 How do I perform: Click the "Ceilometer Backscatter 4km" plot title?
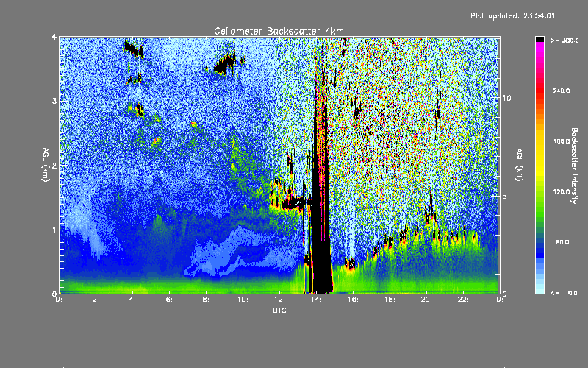[279, 31]
